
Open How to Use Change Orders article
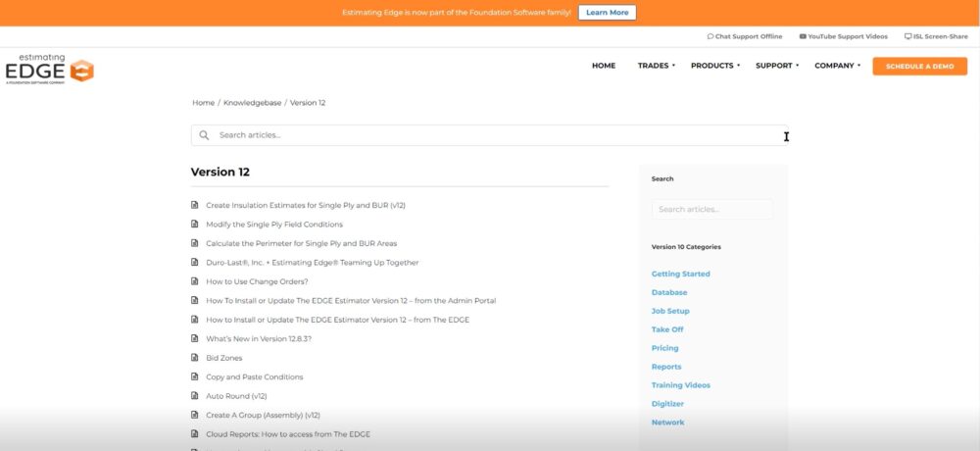(x=257, y=281)
